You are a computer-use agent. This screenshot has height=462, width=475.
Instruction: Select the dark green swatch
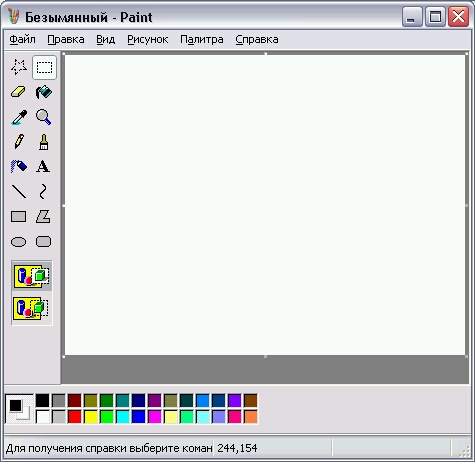[107, 401]
